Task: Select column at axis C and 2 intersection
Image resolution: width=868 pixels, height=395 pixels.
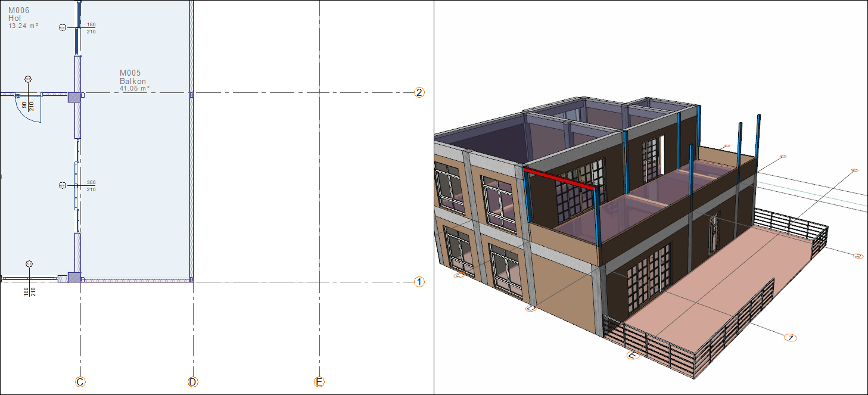Action: 74,97
